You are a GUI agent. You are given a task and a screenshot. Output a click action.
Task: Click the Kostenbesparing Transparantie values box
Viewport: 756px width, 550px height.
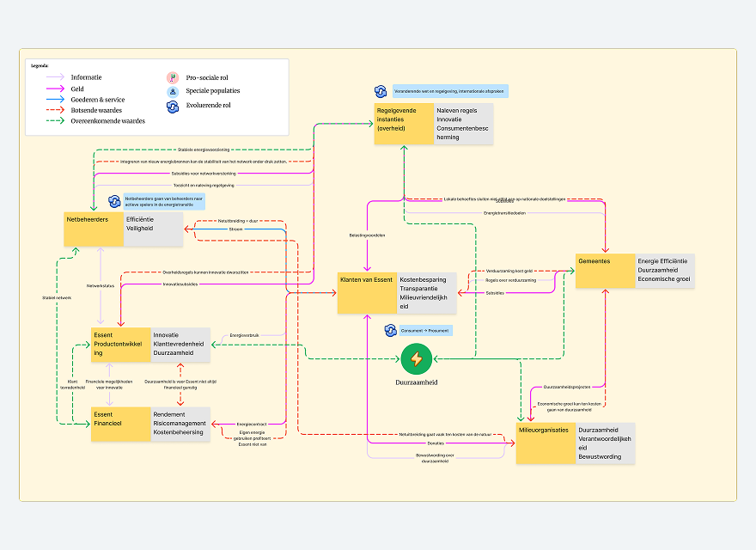tap(426, 293)
